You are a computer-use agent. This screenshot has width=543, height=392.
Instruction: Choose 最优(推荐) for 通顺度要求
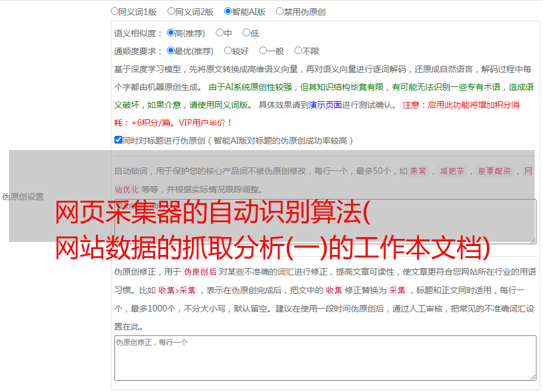(170, 51)
